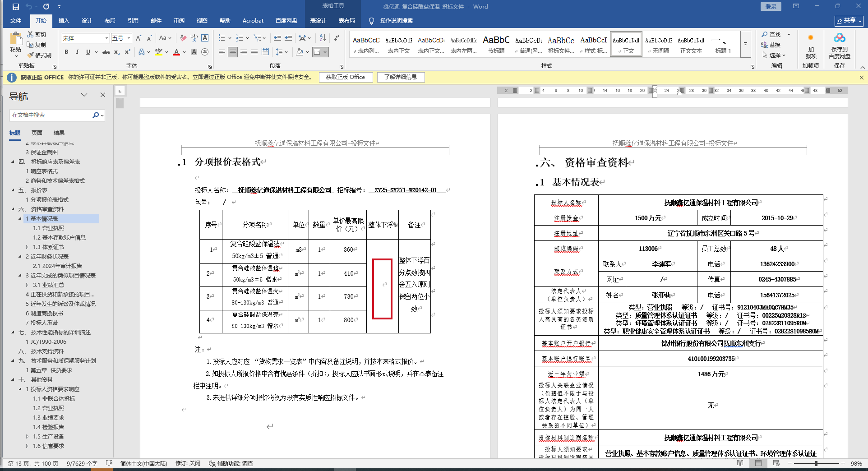The height and width of the screenshot is (471, 868).
Task: Open the phonetic guide (wén) tool
Action: 194,38
